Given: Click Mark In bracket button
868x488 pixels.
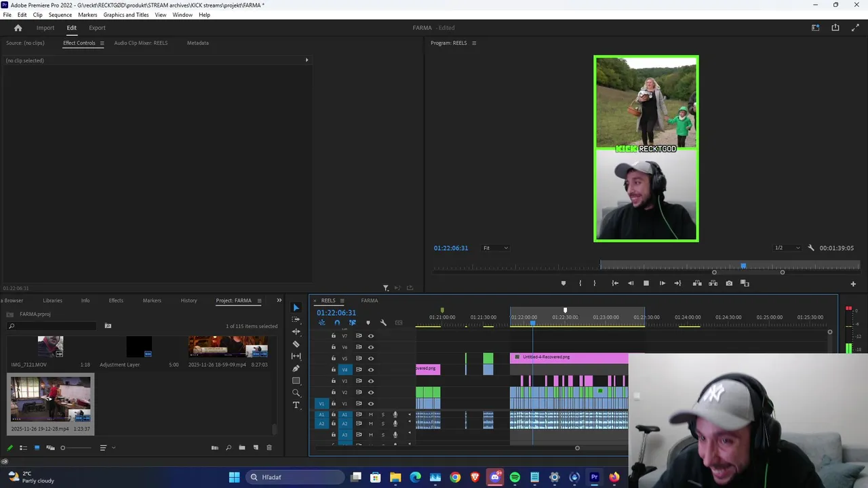Looking at the screenshot, I should [x=580, y=283].
